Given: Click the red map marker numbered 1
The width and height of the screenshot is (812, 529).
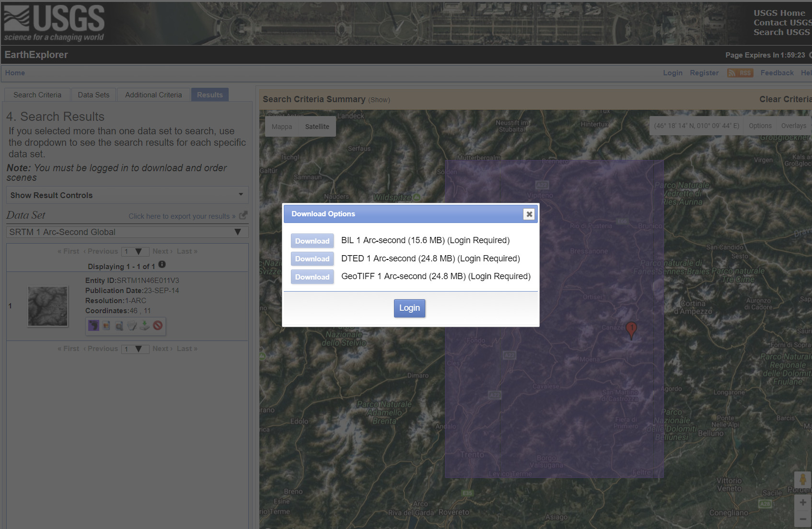Looking at the screenshot, I should click(x=631, y=330).
